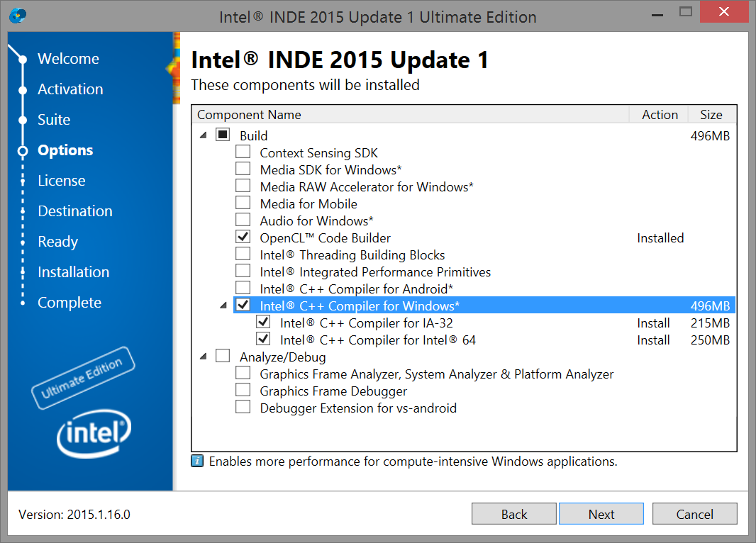Collapse C++ Compiler for Windows node
756x543 pixels.
coord(224,306)
